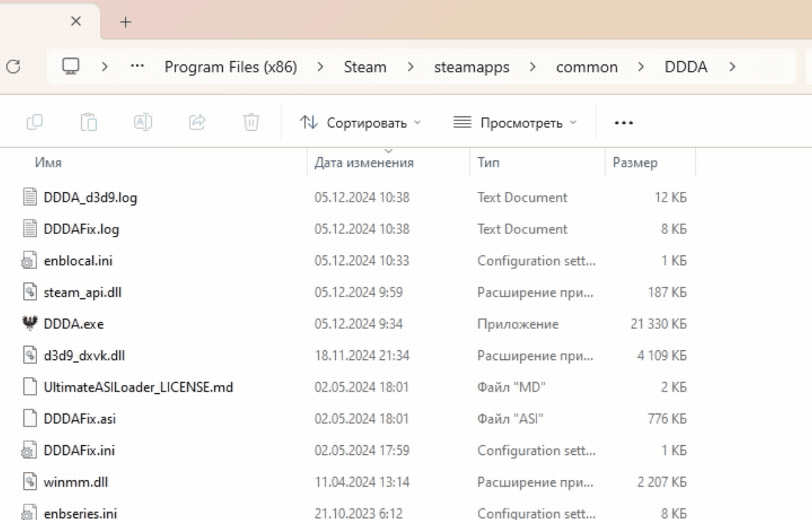Viewport: 812px width, 520px height.
Task: Click the enbseries.ini file name
Action: pyautogui.click(x=81, y=513)
